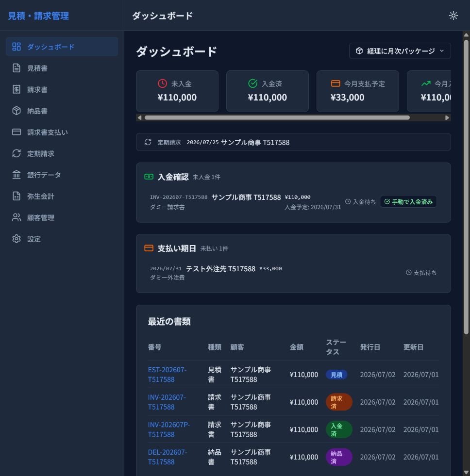Expand the 経理に月次パッケージ dropdown chevron
The image size is (470, 476).
pos(442,50)
